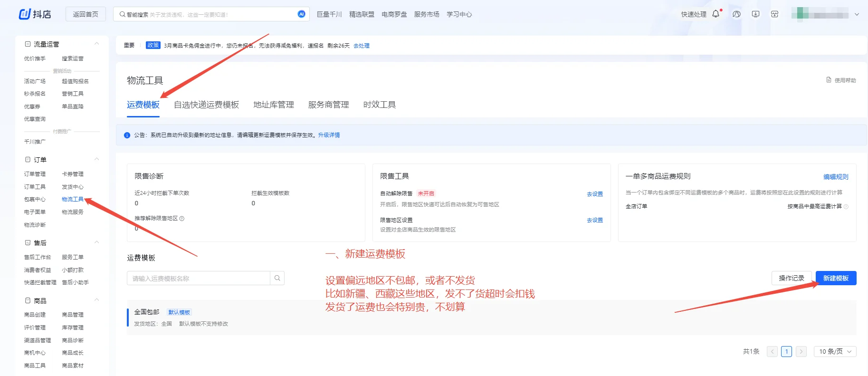Click the help icon next to 推荐解除限售地区
Viewport: 868px width, 376px height.
(182, 219)
